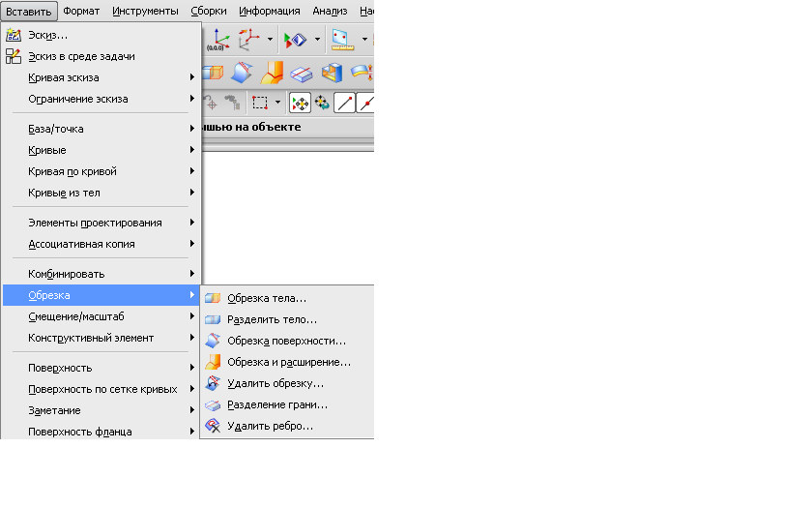Click the divide face toolbar icon
This screenshot has width=812, height=508.
pos(302,75)
